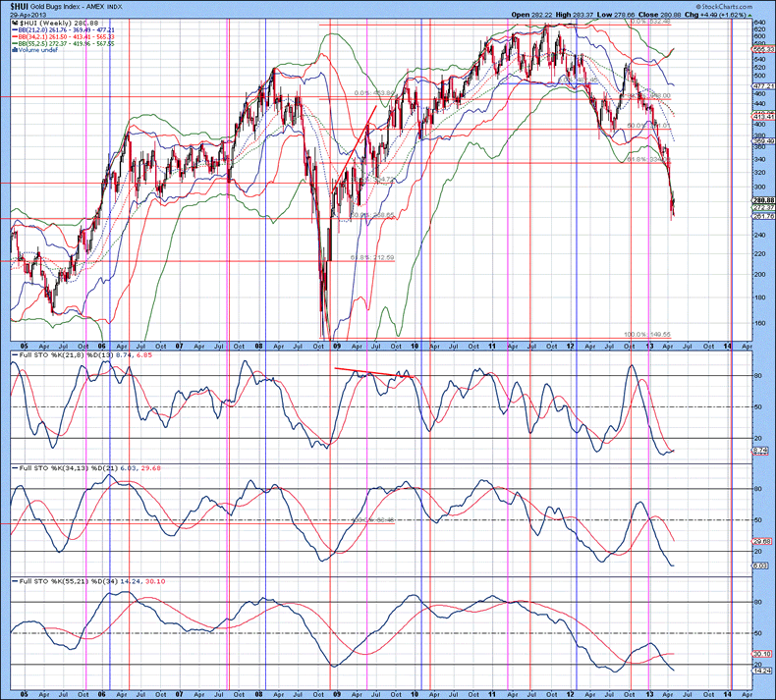
Task: Click the 100.0% 149.55 Fibonacci level label
Action: [x=648, y=334]
